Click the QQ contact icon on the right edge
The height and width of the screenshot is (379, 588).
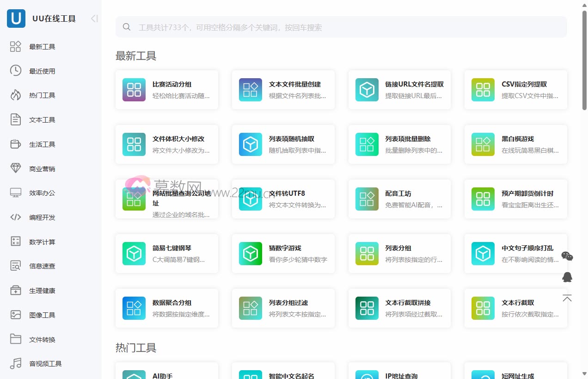coord(567,277)
